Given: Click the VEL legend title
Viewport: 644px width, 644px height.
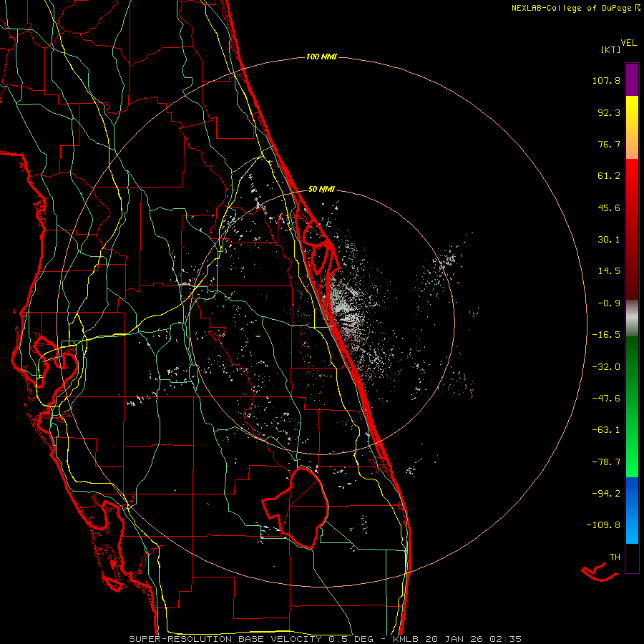Looking at the screenshot, I should click(628, 43).
